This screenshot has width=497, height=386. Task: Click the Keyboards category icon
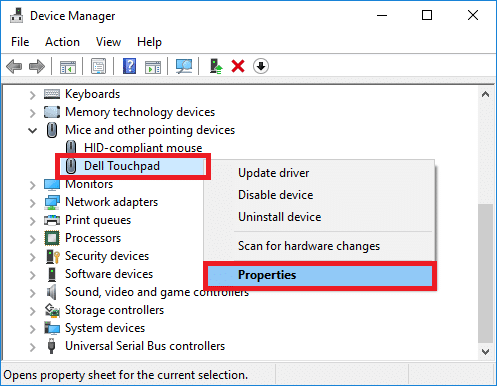tap(52, 94)
